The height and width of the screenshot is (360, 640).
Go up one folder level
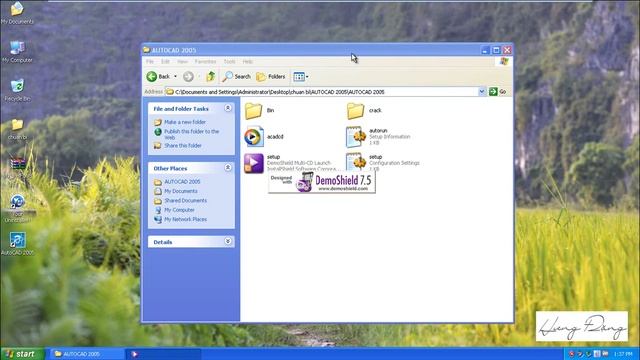click(x=211, y=76)
